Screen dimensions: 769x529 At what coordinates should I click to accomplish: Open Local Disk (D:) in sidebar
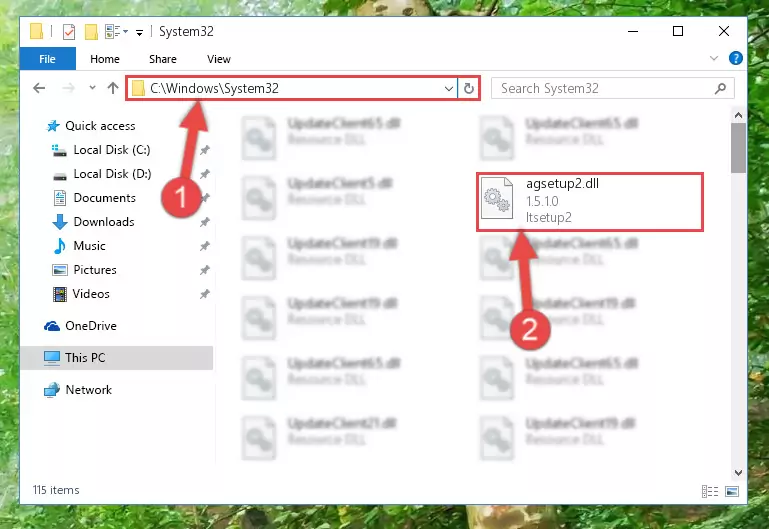pyautogui.click(x=112, y=174)
